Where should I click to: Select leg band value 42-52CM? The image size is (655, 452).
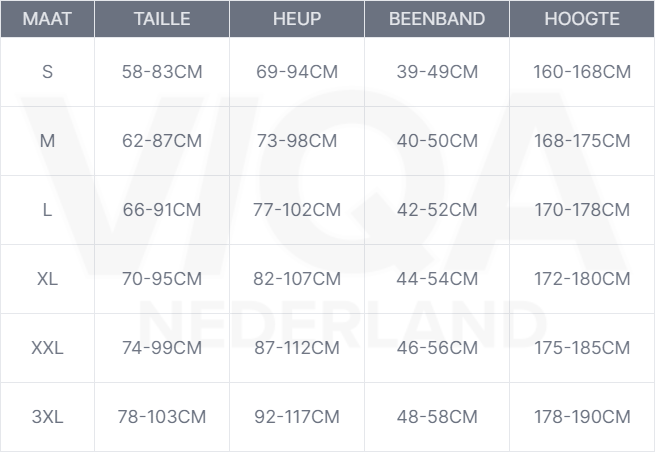pos(437,210)
